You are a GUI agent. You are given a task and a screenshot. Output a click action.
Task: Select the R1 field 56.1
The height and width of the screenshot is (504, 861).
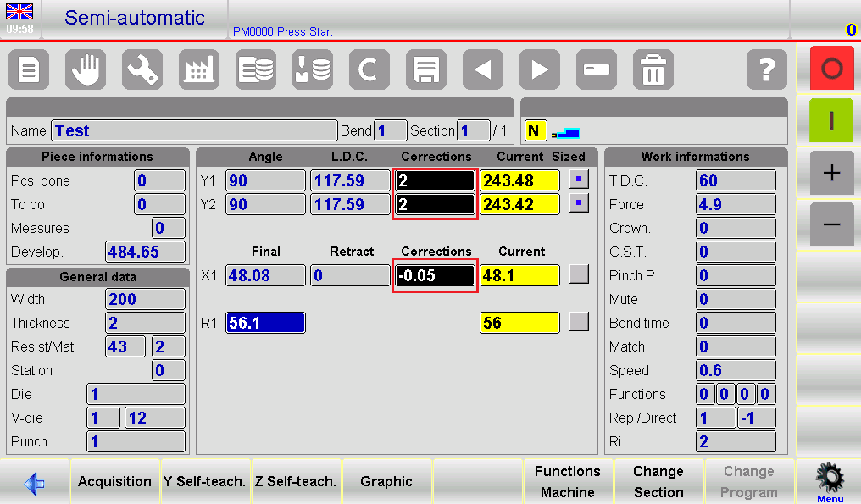click(266, 323)
